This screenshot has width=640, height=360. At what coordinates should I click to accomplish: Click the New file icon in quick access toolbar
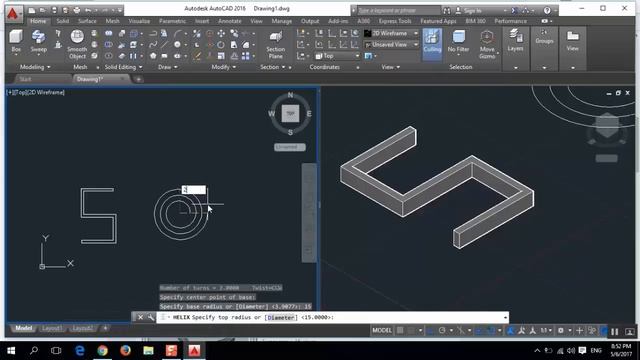point(31,10)
